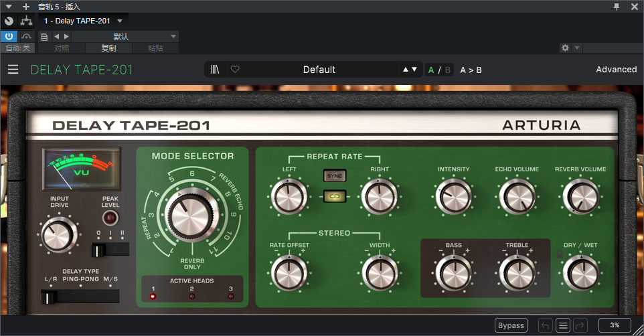This screenshot has width=644, height=336.
Task: Click the window resize handle icon
Action: (638, 330)
